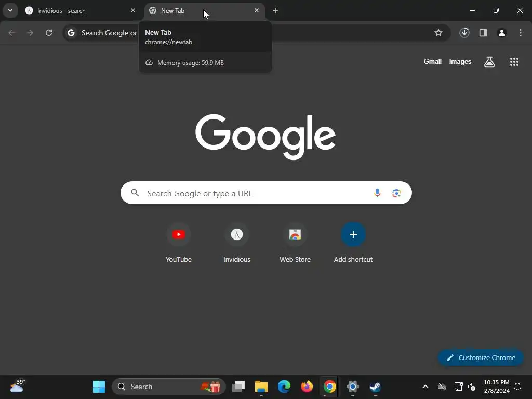Close the Invidious - search tab
The height and width of the screenshot is (399, 532).
tap(133, 10)
